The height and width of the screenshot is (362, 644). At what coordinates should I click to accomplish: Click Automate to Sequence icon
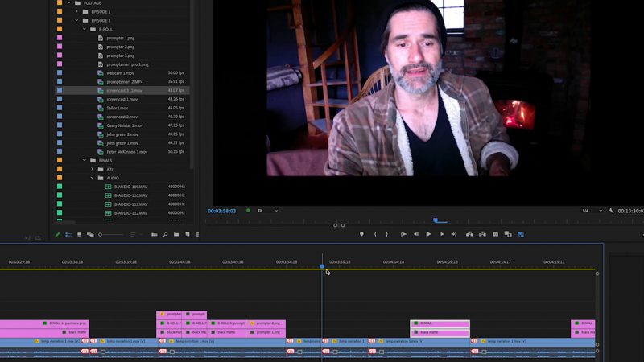coord(155,235)
